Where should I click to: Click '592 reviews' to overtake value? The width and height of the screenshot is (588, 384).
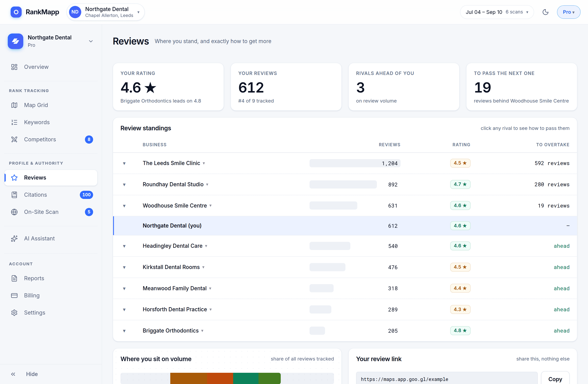[552, 163]
